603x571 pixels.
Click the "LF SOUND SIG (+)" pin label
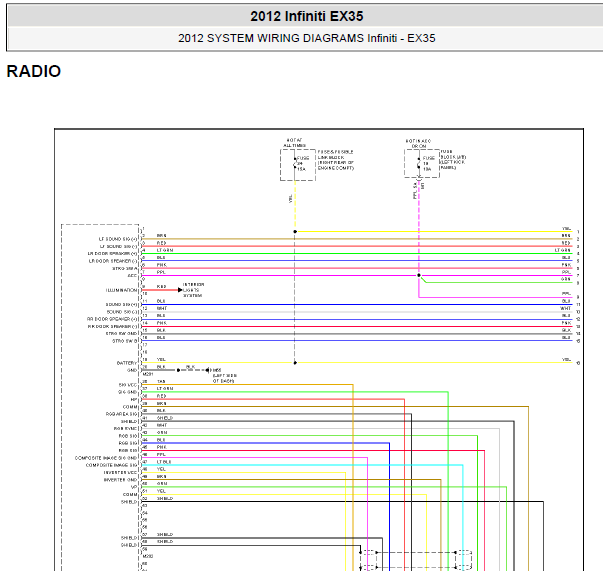(118, 239)
